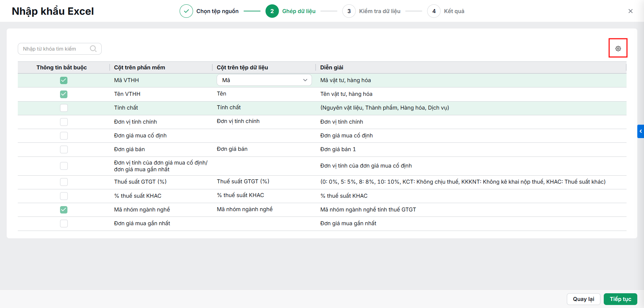
Task: Toggle required checkbox for Tên VTHH
Action: 64,94
